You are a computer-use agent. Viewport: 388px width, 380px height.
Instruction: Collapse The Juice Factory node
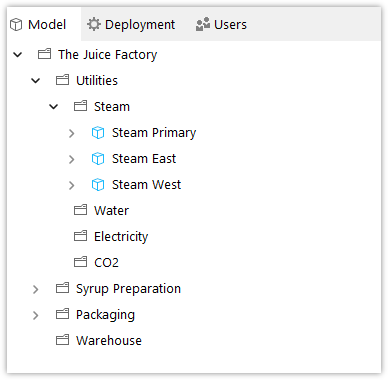[18, 54]
